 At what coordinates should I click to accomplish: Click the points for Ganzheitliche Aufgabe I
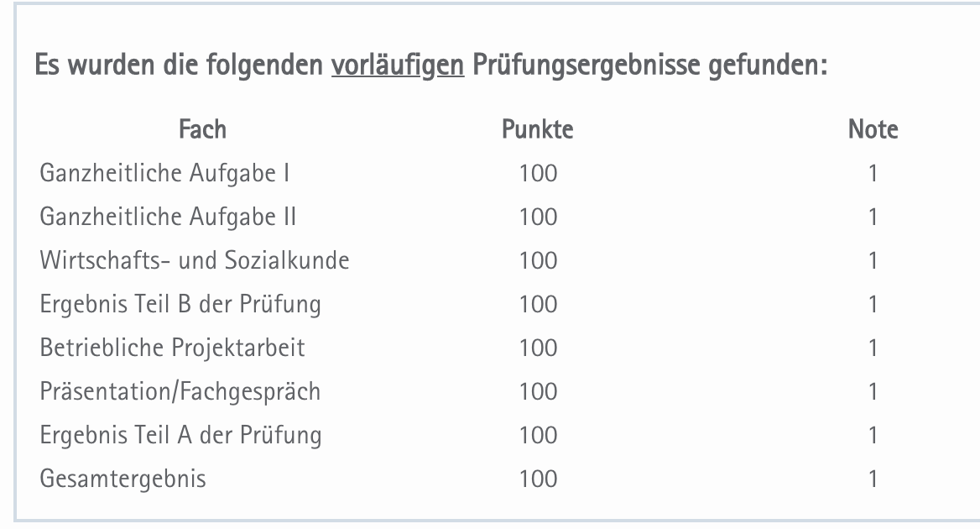click(x=538, y=174)
